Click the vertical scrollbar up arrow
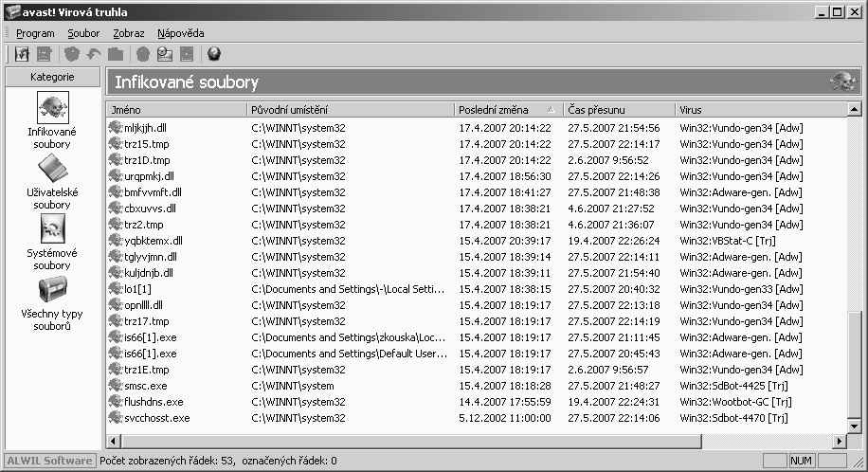Image resolution: width=868 pixels, height=472 pixels. click(x=854, y=109)
